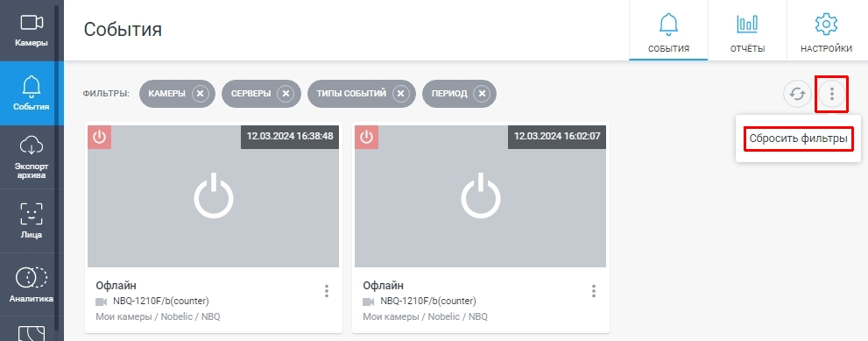This screenshot has height=341, width=868.
Task: Click timestamp 12.03.2024 16:38:48
Action: 290,137
